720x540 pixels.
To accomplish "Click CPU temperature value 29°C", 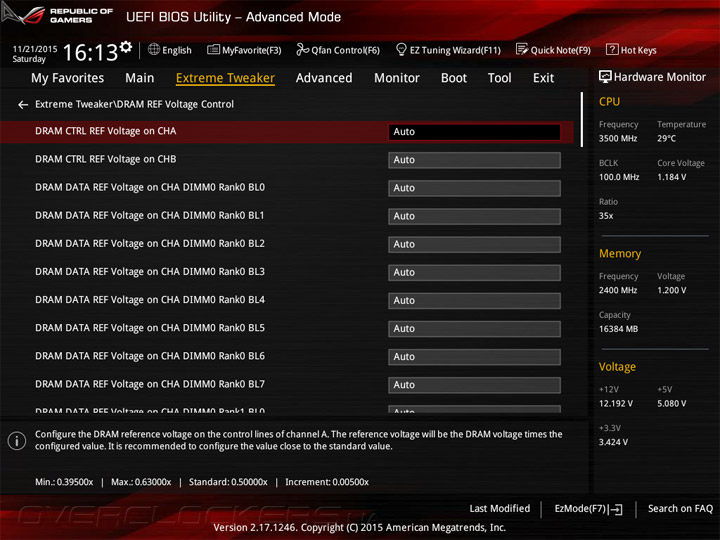I will tap(666, 138).
